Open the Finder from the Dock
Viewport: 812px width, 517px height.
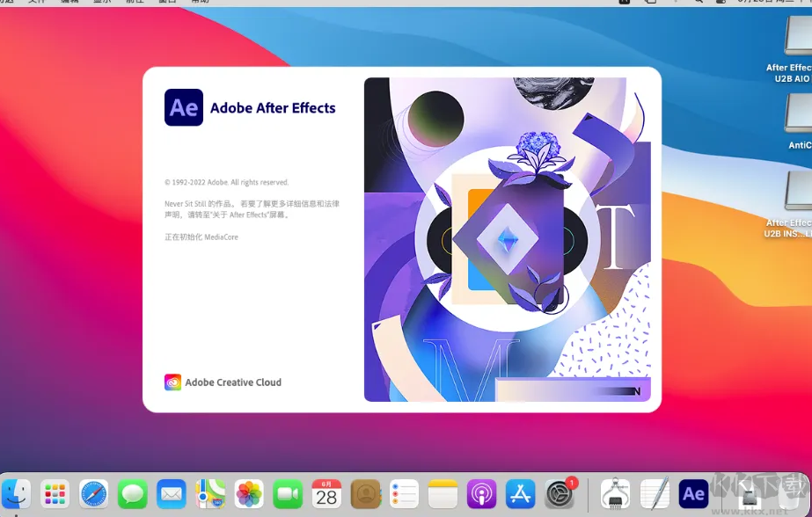[x=14, y=493]
